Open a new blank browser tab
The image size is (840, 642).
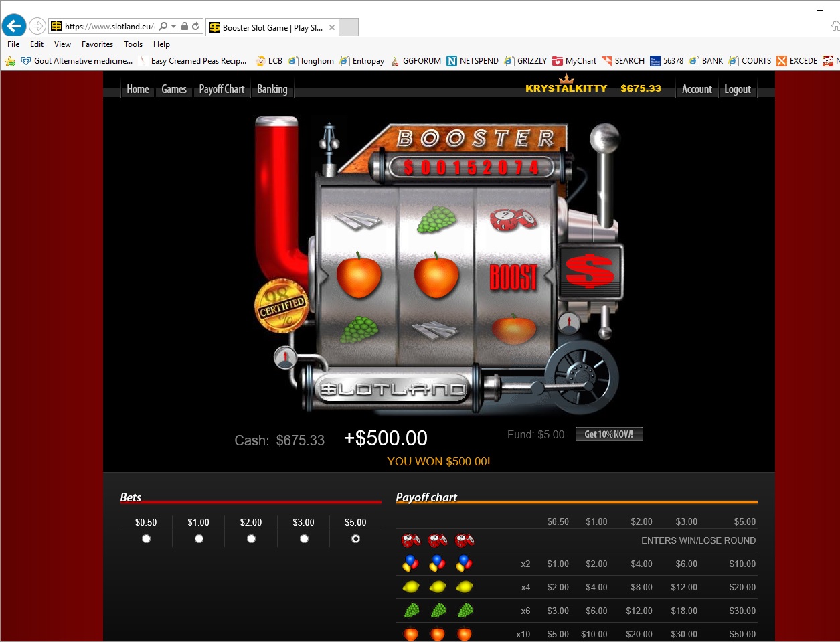pyautogui.click(x=349, y=27)
